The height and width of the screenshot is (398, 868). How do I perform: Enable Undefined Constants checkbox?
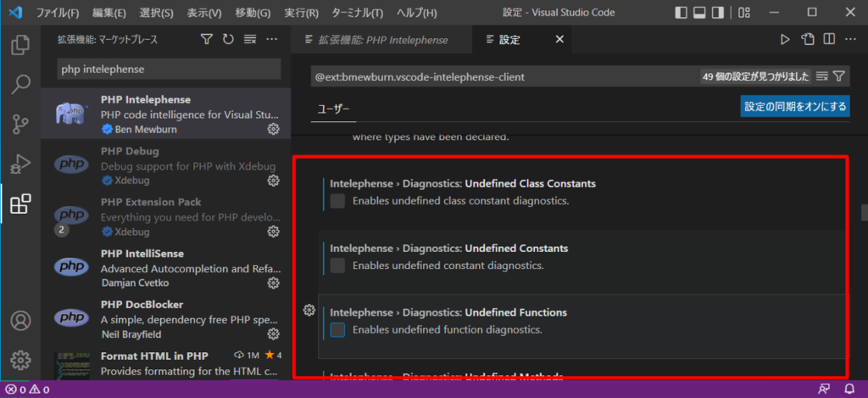(x=337, y=266)
